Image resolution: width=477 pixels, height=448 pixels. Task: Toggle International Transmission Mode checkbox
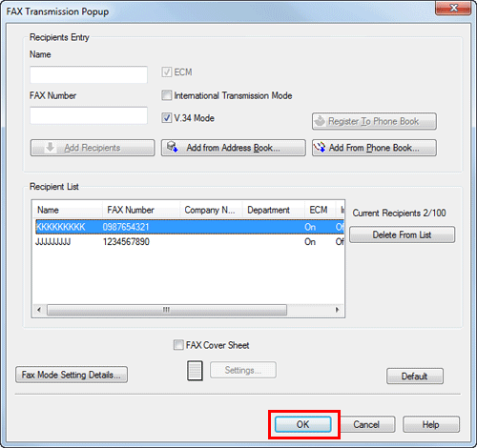167,95
